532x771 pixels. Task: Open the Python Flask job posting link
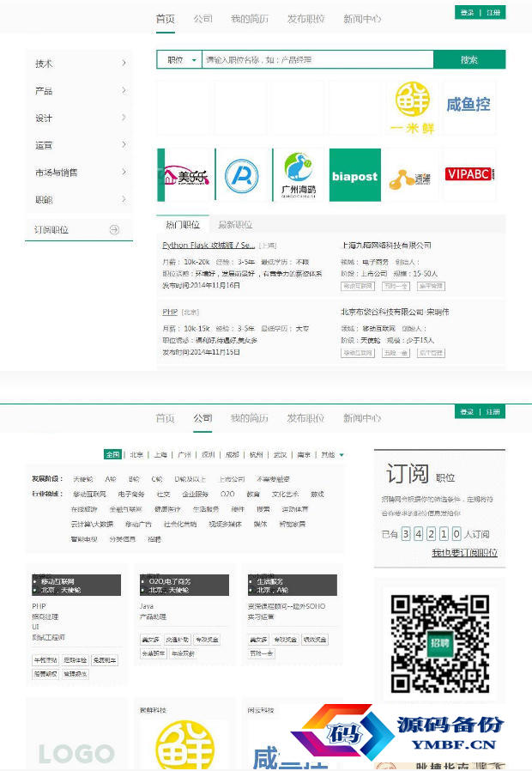(209, 245)
